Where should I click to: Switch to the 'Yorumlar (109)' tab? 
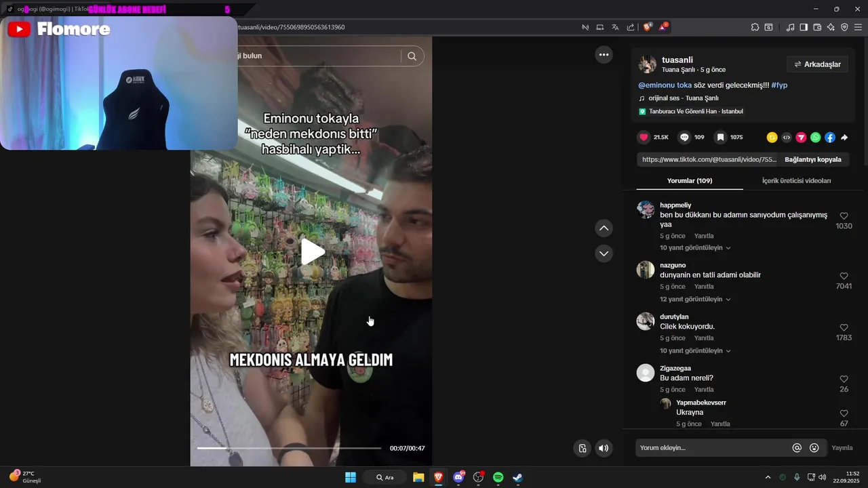[x=690, y=181]
